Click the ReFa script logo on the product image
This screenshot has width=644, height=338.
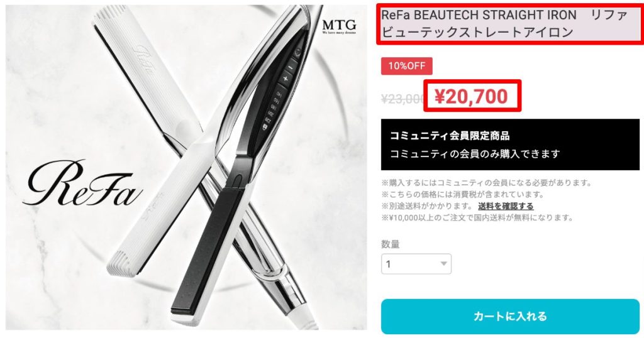pyautogui.click(x=82, y=183)
